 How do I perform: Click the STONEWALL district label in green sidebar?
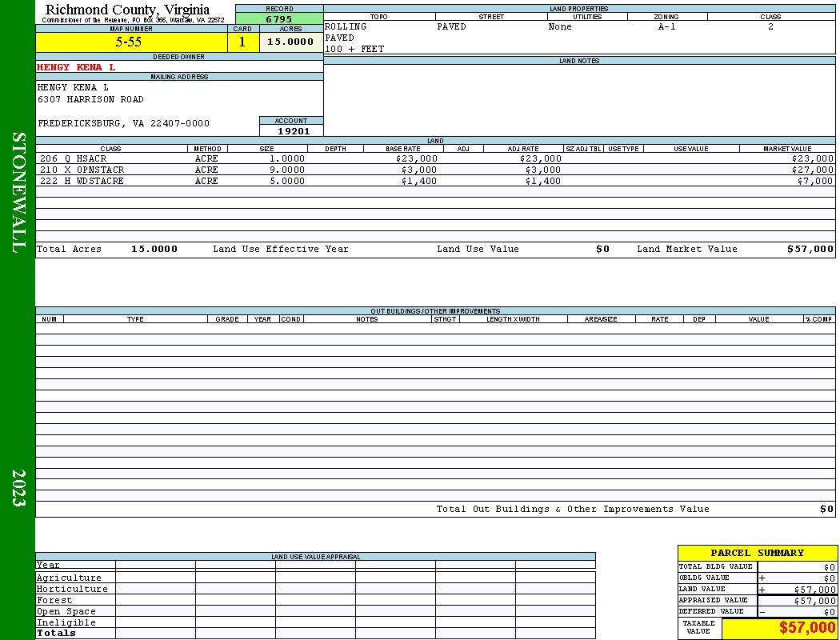(18, 193)
